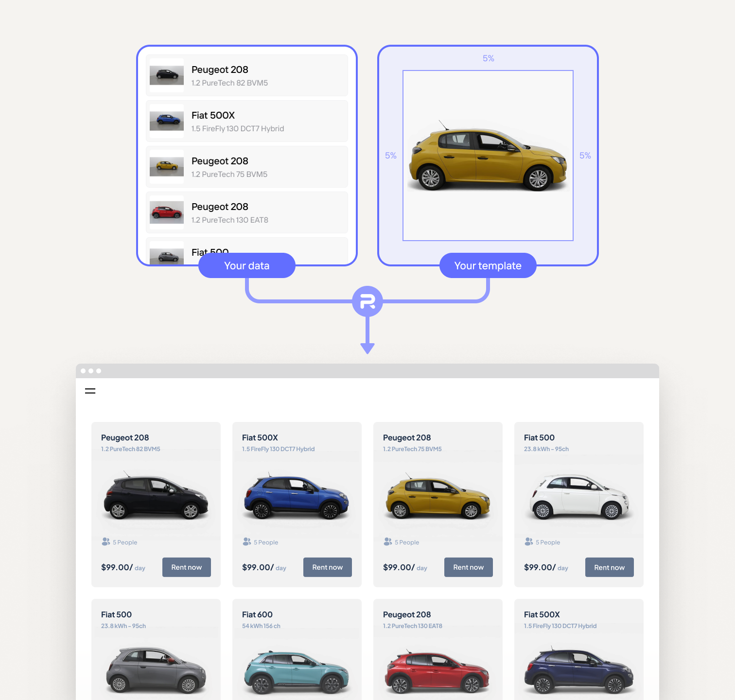Image resolution: width=735 pixels, height=700 pixels.
Task: Click the yellow car in template preview
Action: [488, 159]
